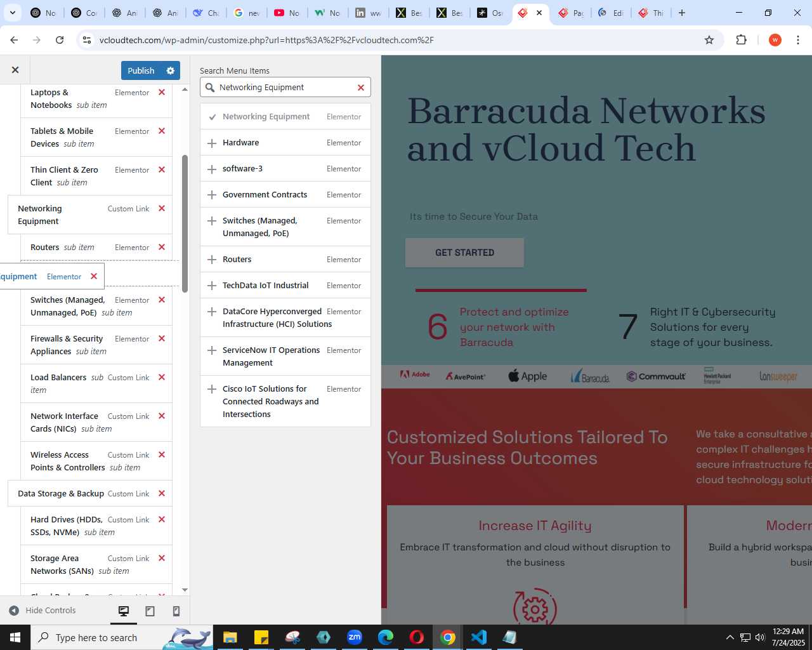812x650 pixels.
Task: Remove Thin Client & Zero Client item
Action: [162, 169]
